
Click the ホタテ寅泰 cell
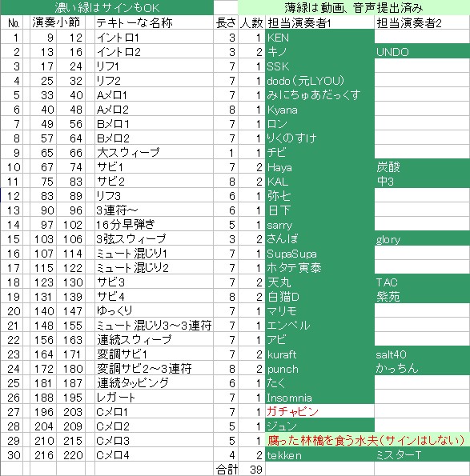[x=319, y=267]
